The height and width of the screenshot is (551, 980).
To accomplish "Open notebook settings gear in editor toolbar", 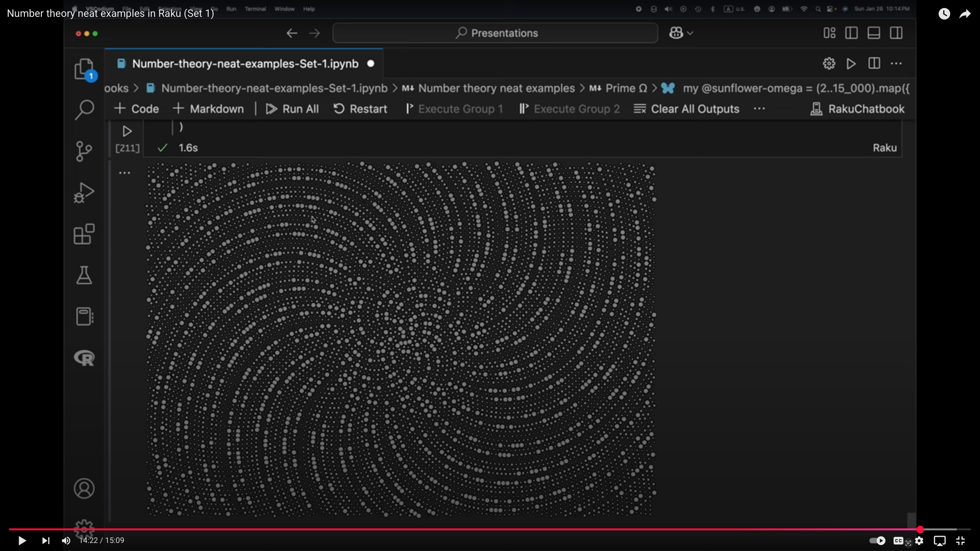I will 829,64.
